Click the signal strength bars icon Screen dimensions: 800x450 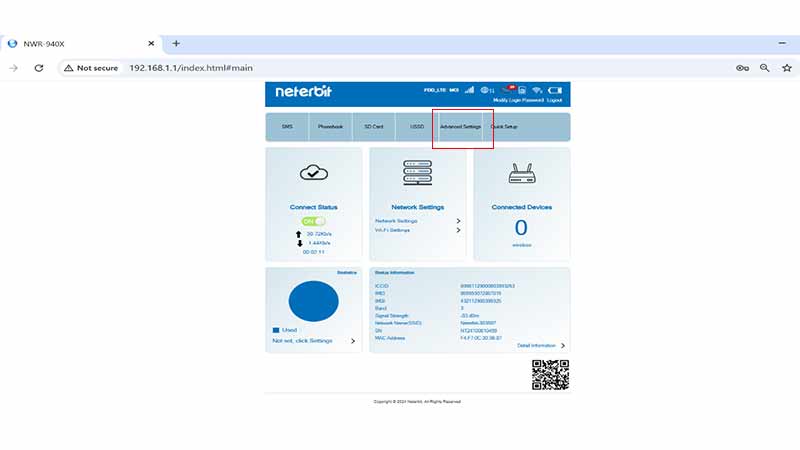point(469,90)
